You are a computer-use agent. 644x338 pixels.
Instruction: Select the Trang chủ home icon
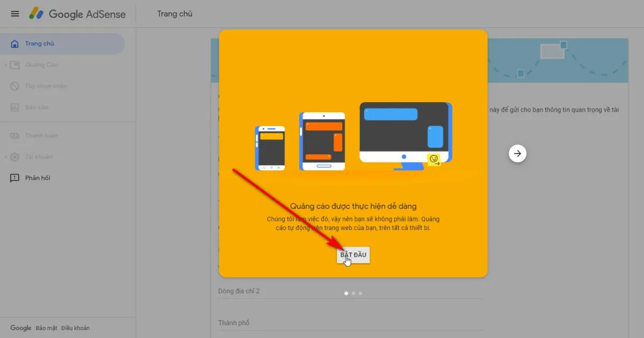(x=15, y=44)
